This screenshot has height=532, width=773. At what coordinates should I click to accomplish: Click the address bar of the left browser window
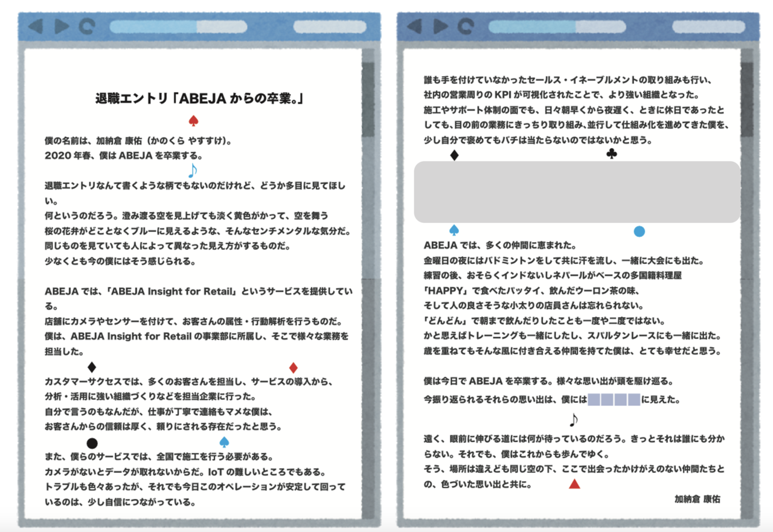[x=178, y=27]
